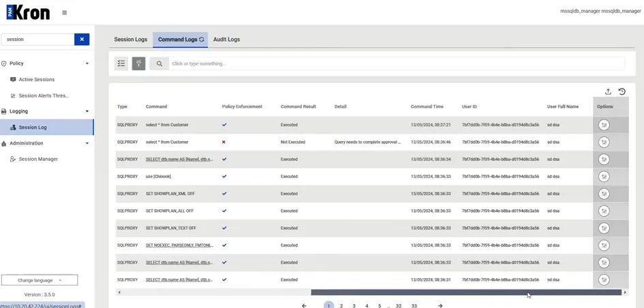The image size is (644, 308).
Task: Go to page 32
Action: tap(399, 305)
